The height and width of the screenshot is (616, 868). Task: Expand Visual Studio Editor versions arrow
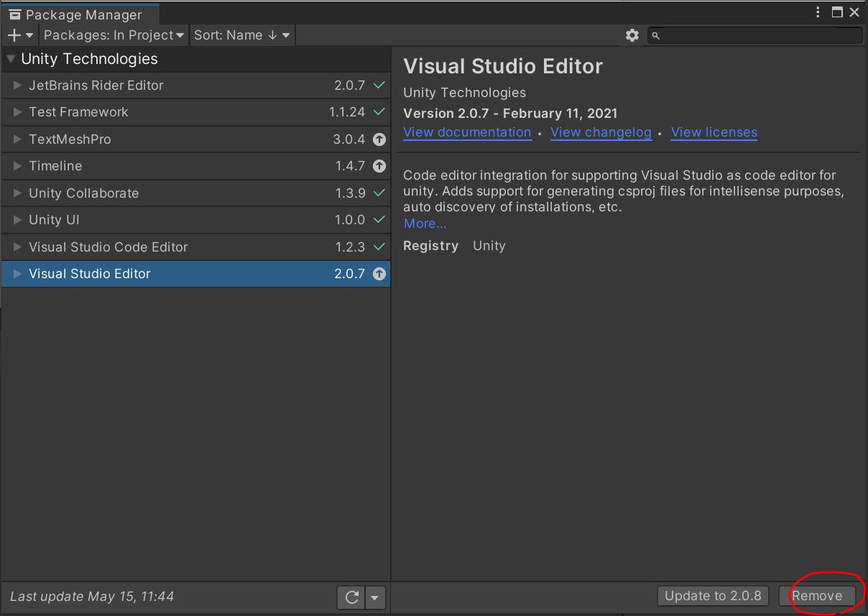[18, 274]
